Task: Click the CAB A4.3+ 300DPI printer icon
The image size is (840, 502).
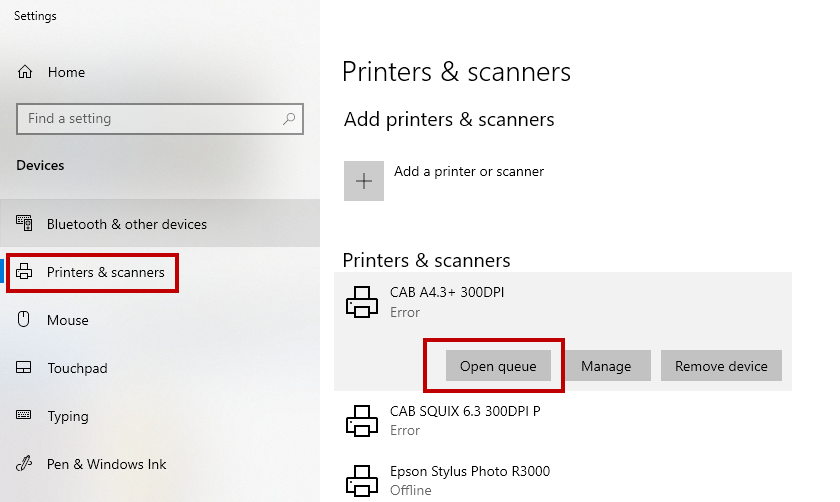Action: [362, 301]
